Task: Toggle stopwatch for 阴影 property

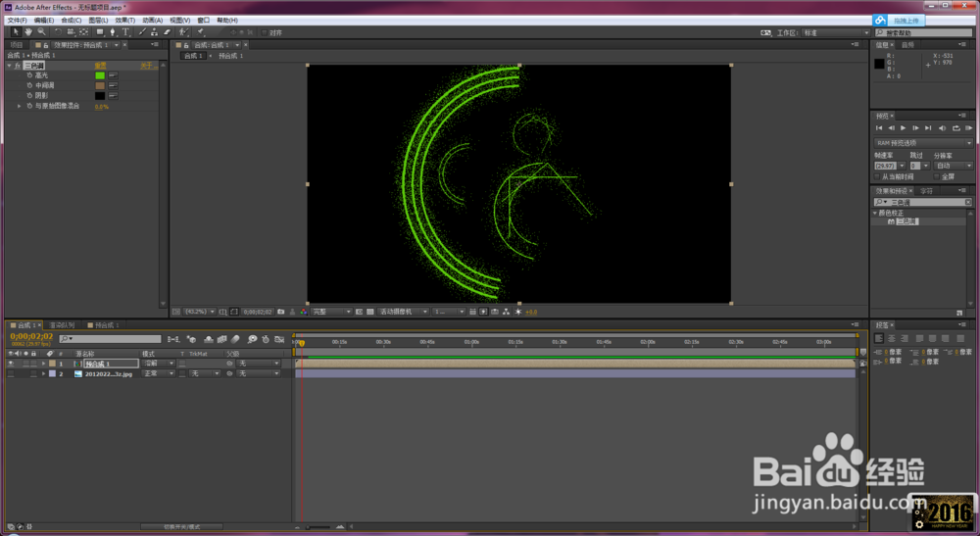Action: point(28,96)
